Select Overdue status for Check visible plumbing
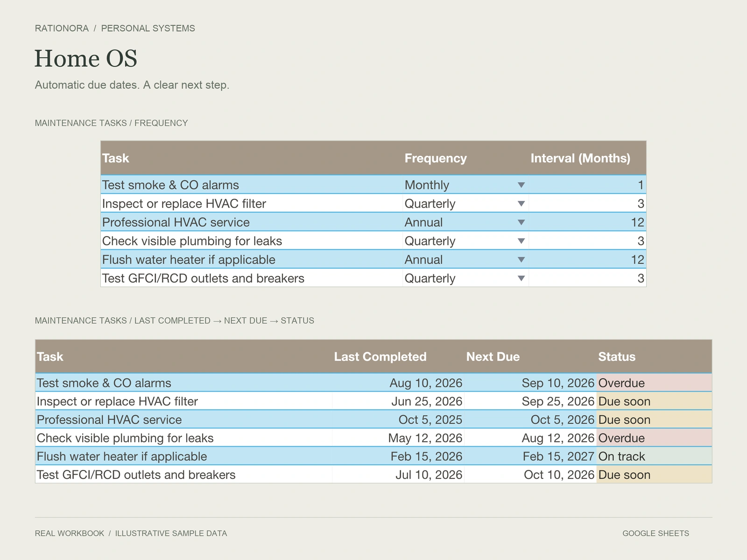 (x=654, y=438)
